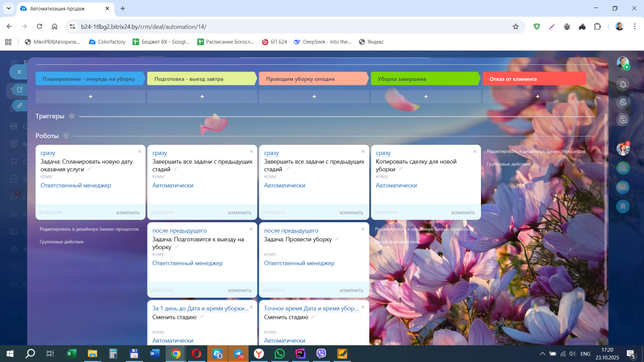Image resolution: width=644 pixels, height=362 pixels.
Task: Open the user profile avatar in the right sidebar
Action: [x=623, y=63]
